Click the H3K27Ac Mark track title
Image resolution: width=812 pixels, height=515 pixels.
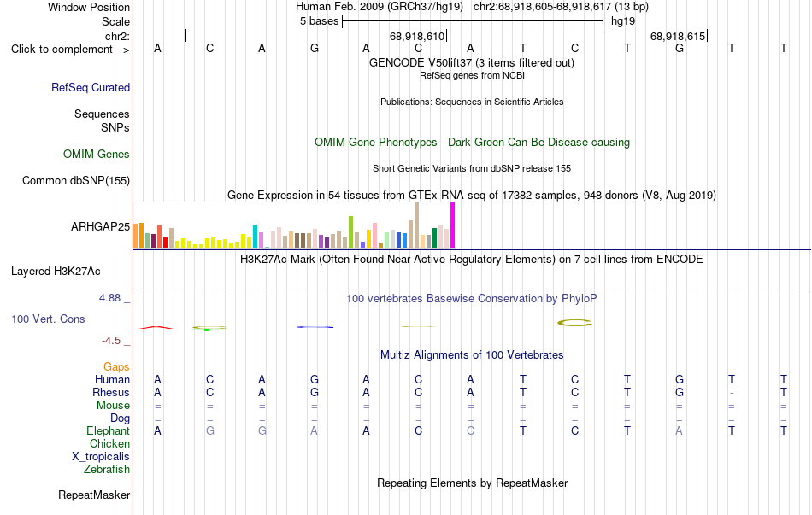coord(472,260)
